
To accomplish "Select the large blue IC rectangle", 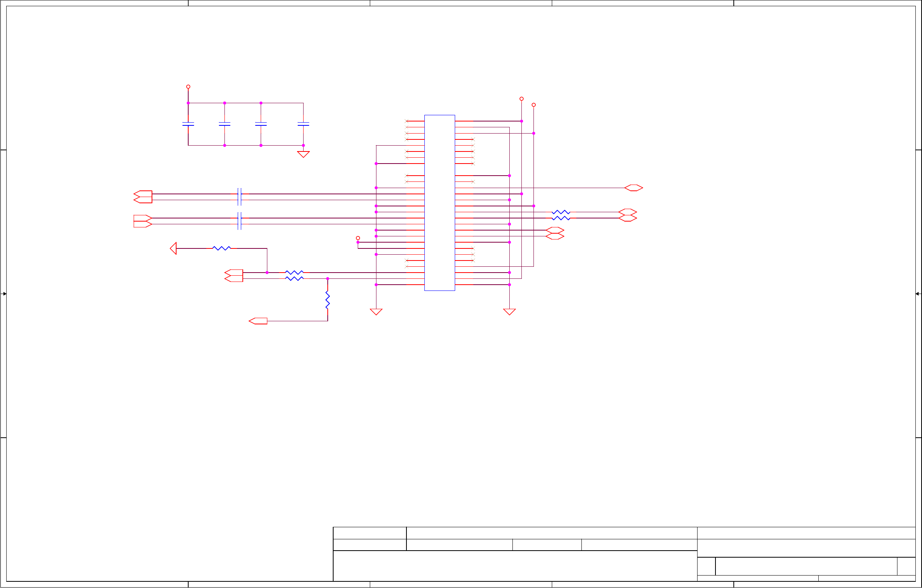I will coord(439,202).
